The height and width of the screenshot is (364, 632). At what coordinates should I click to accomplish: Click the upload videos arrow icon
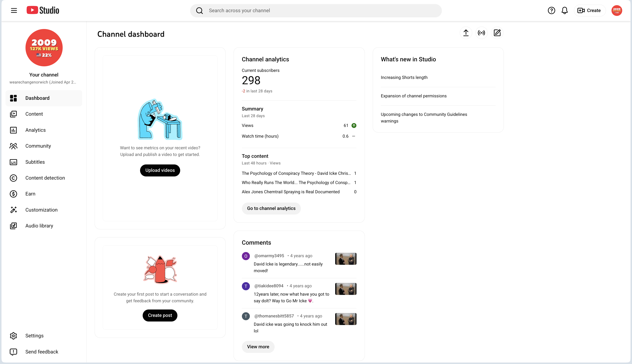pos(466,33)
